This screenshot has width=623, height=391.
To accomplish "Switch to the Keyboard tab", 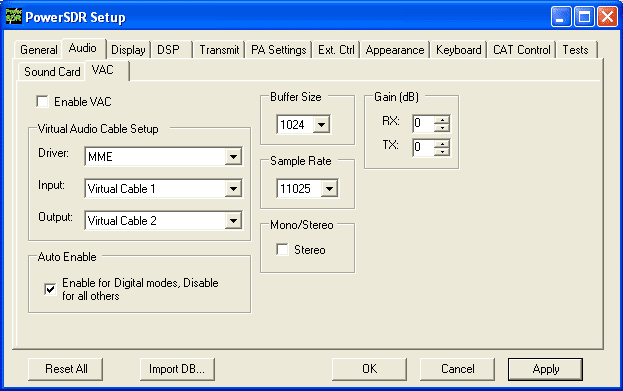I will point(459,50).
